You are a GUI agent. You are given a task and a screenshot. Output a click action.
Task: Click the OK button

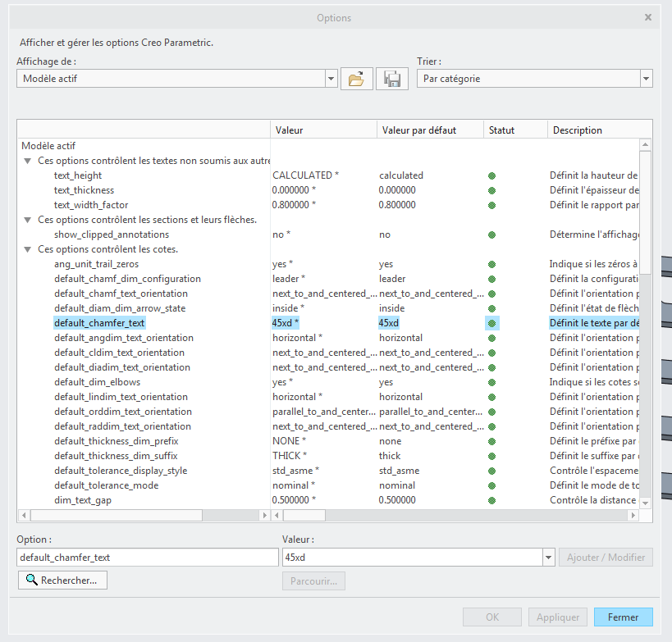pyautogui.click(x=492, y=617)
